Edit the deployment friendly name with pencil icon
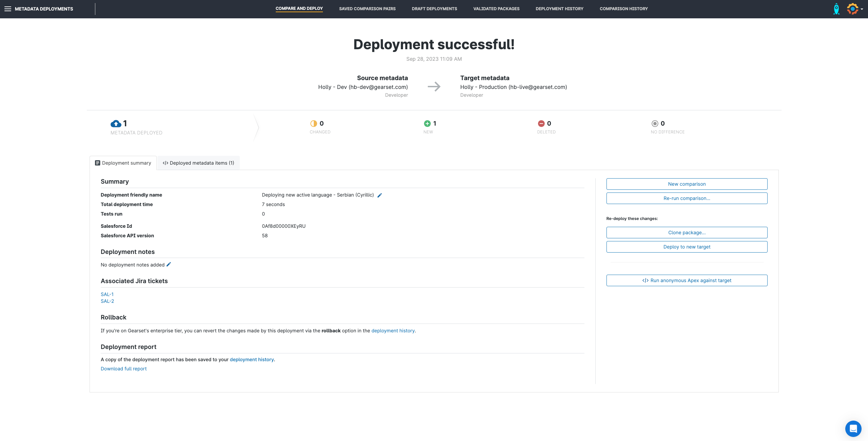The width and height of the screenshot is (868, 441). (380, 195)
